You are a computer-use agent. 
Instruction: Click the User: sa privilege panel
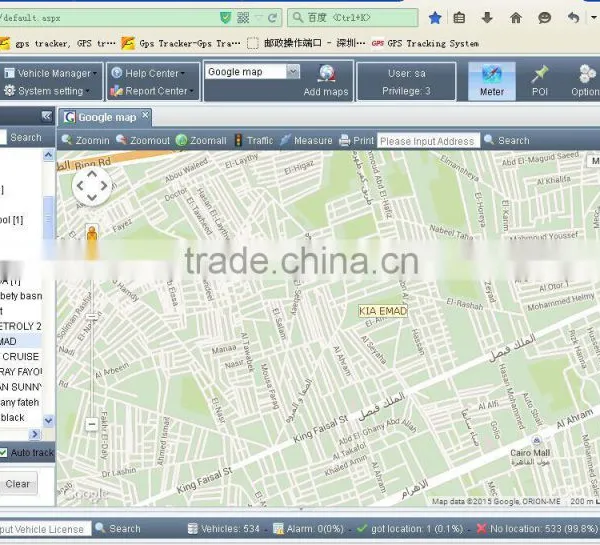[x=406, y=82]
